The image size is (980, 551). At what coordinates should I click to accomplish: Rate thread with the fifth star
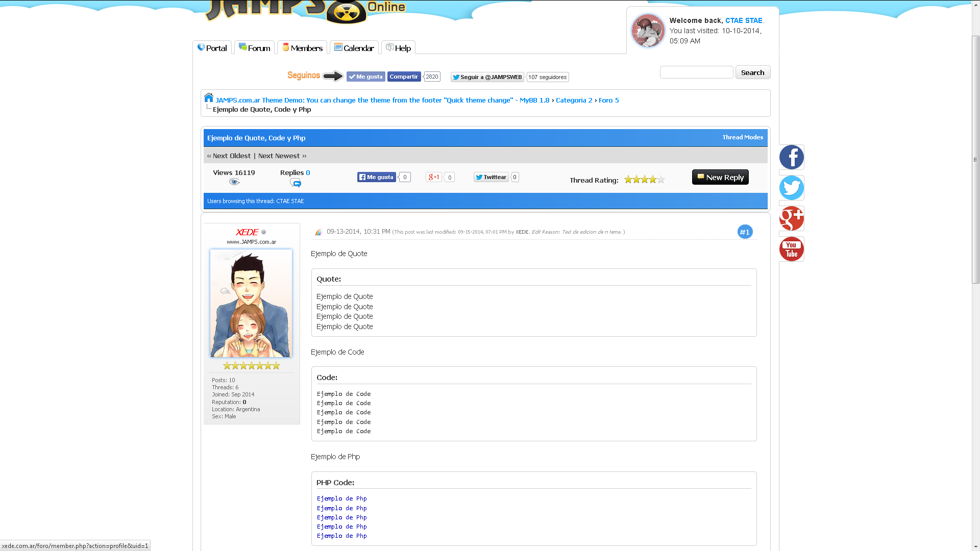pos(661,180)
